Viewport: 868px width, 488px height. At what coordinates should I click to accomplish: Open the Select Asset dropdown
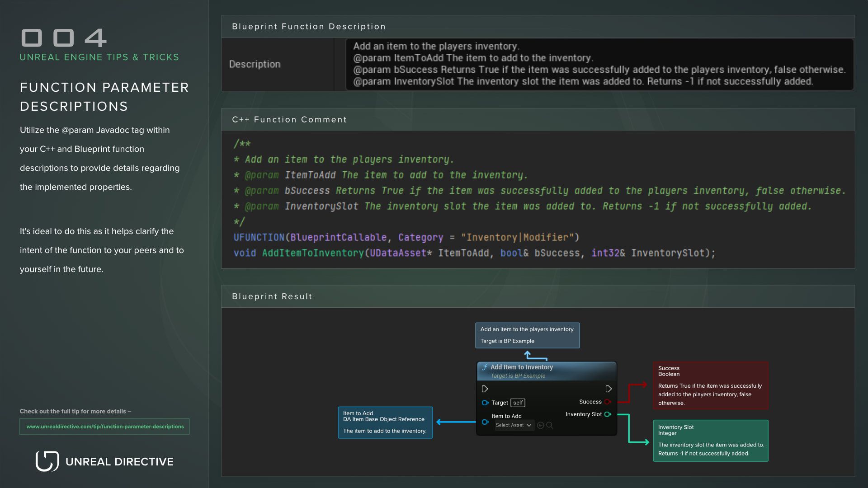pos(514,425)
